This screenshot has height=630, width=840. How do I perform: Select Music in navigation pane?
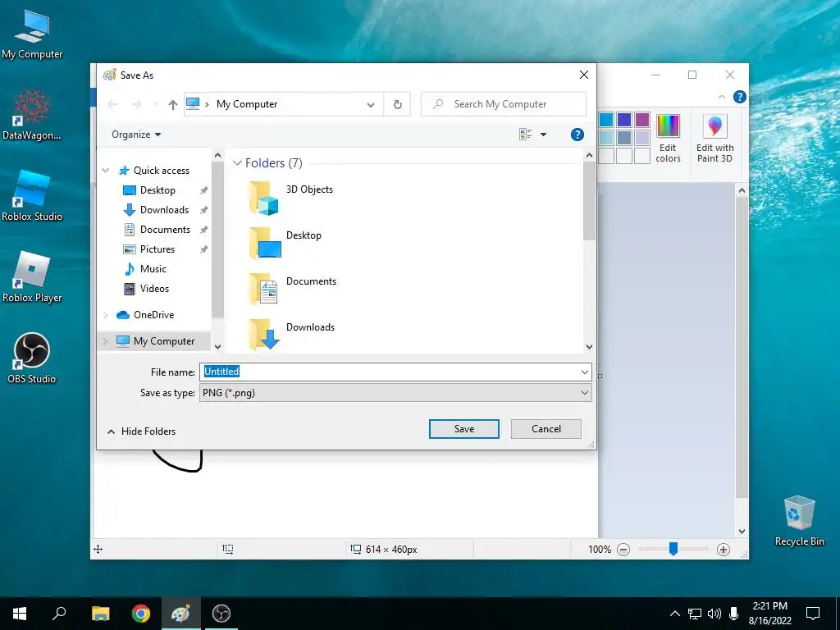[153, 269]
